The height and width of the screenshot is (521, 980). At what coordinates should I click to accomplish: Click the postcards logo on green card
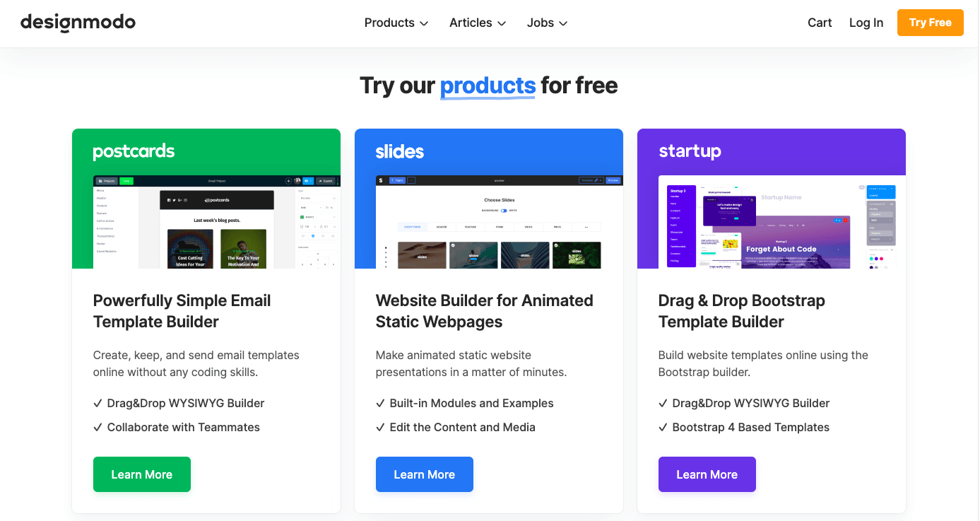pos(134,151)
